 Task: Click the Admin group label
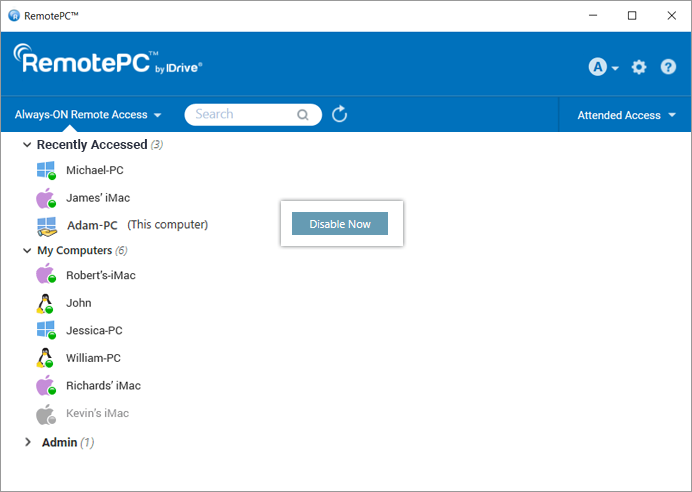coord(60,442)
